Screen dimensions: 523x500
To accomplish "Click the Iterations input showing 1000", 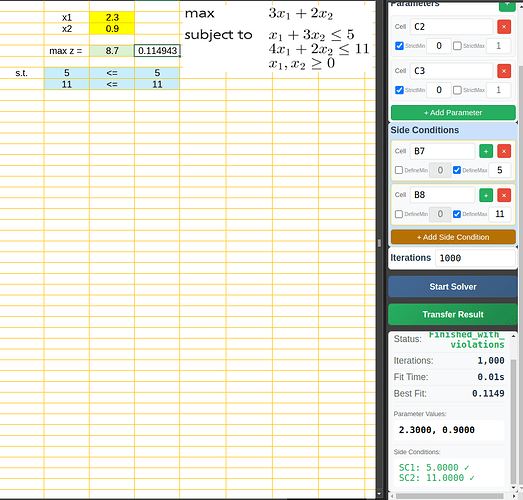I will click(x=475, y=258).
